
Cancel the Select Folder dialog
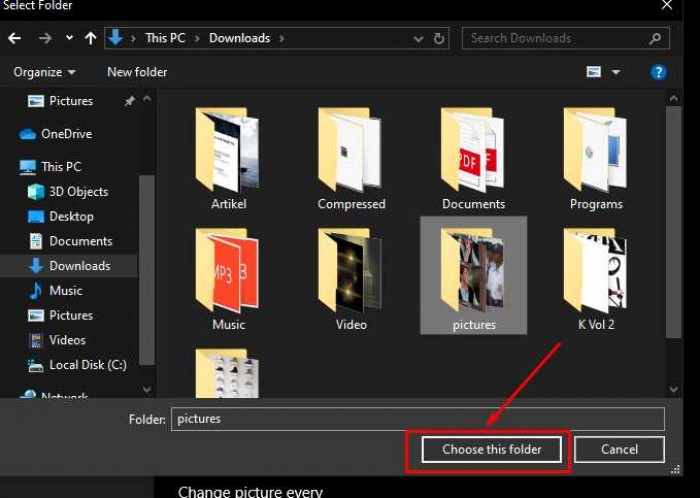pyautogui.click(x=619, y=449)
